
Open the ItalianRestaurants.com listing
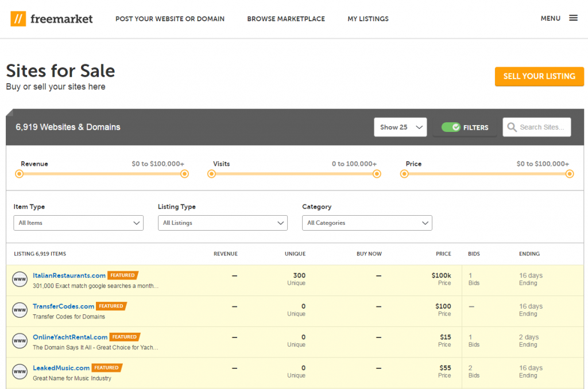point(69,275)
